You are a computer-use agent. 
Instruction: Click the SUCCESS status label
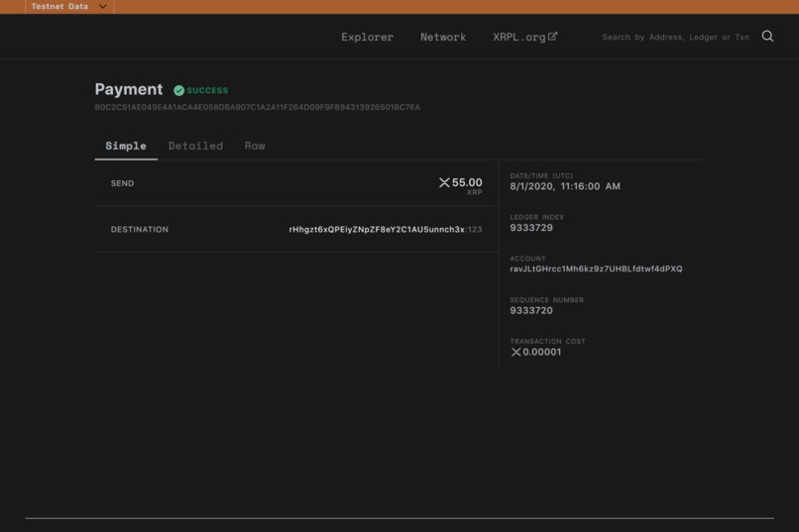click(x=207, y=90)
